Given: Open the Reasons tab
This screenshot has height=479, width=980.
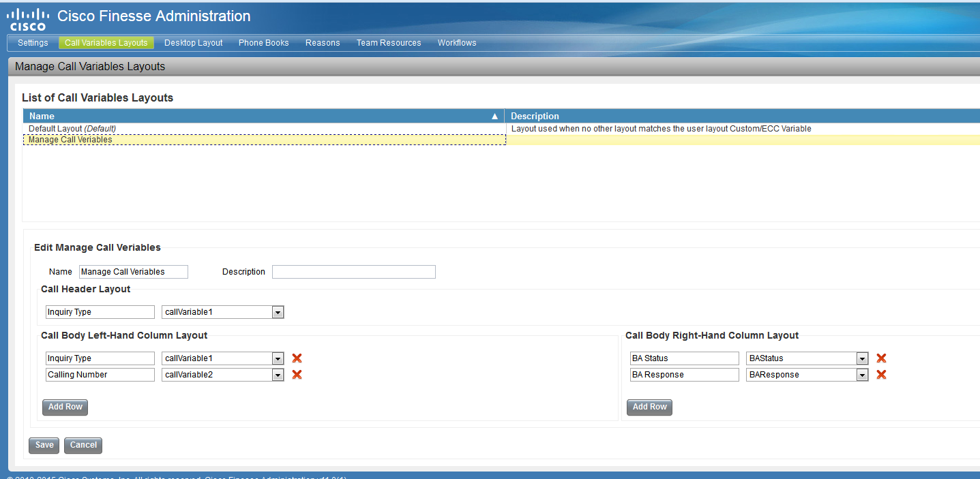Looking at the screenshot, I should click(x=323, y=43).
